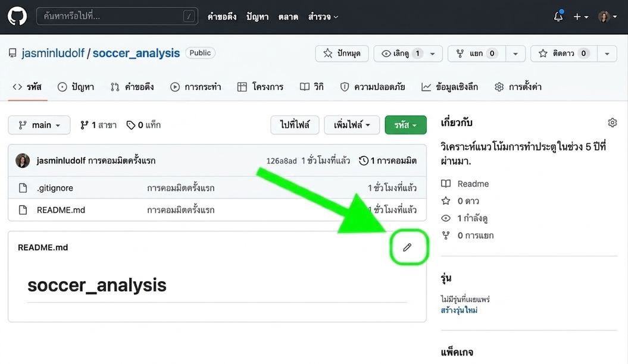Focus the ค้นหาหรือไปที่ search box
This screenshot has width=628, height=364.
(117, 17)
